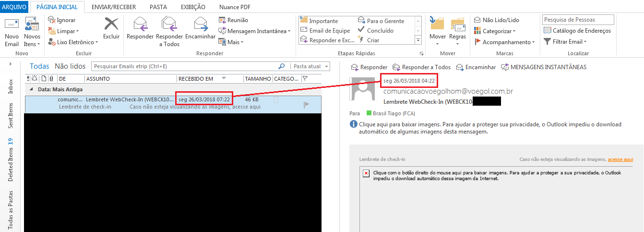
Task: Click the flag filter column icon
Action: pyautogui.click(x=305, y=79)
